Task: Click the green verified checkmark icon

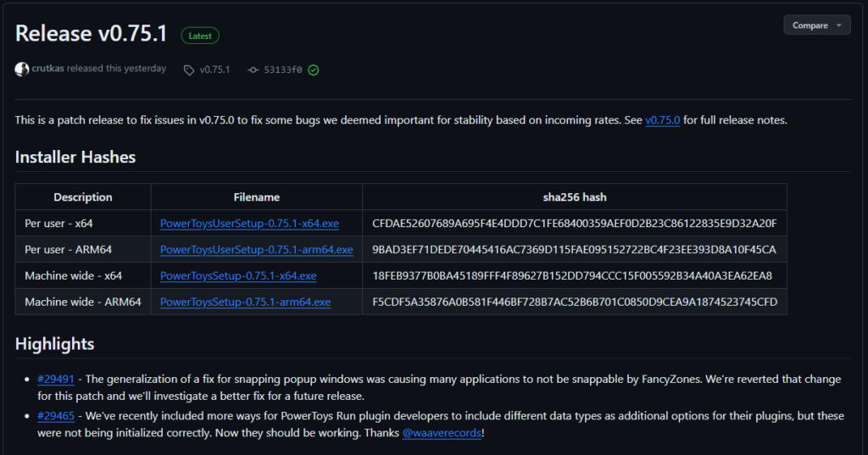Action: point(314,69)
